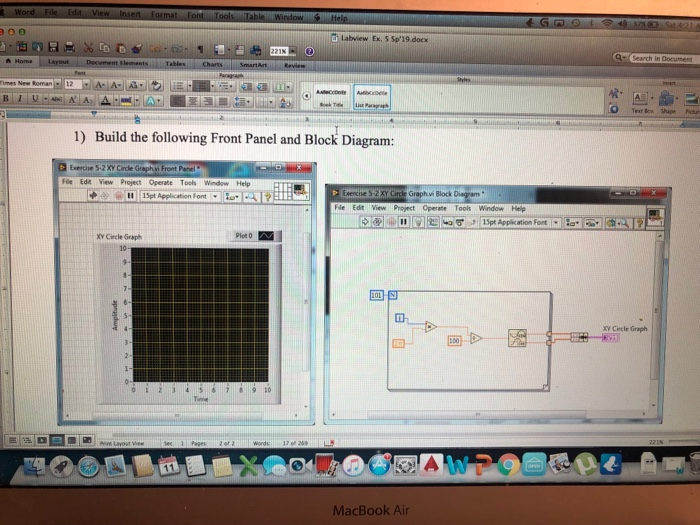Click the Copy icon in the toolbar
Screen dimensions: 700x525
(104, 47)
